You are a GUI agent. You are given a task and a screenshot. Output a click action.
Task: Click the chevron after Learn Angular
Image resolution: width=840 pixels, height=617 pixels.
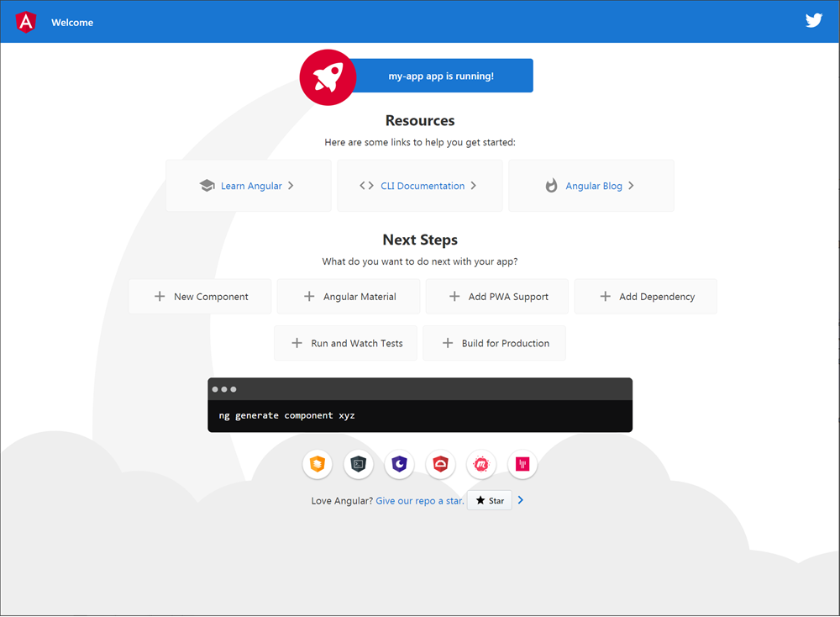click(x=291, y=185)
